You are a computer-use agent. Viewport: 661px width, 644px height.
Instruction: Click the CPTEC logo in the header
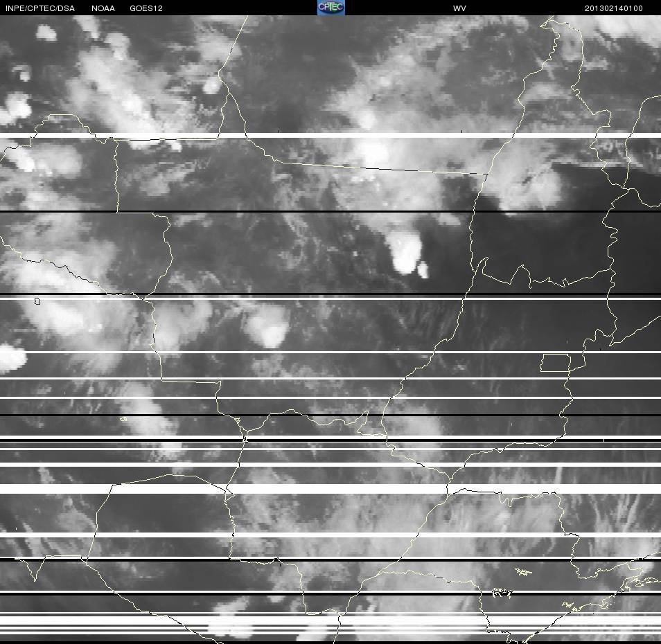(331, 8)
